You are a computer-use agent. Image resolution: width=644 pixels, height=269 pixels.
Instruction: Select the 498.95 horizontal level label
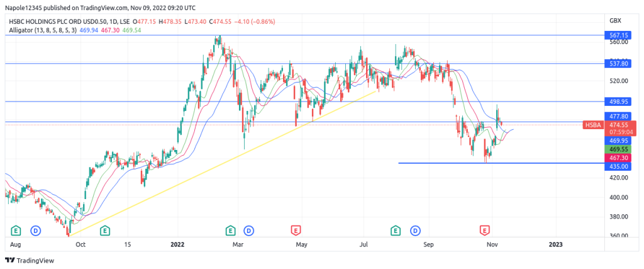[619, 101]
